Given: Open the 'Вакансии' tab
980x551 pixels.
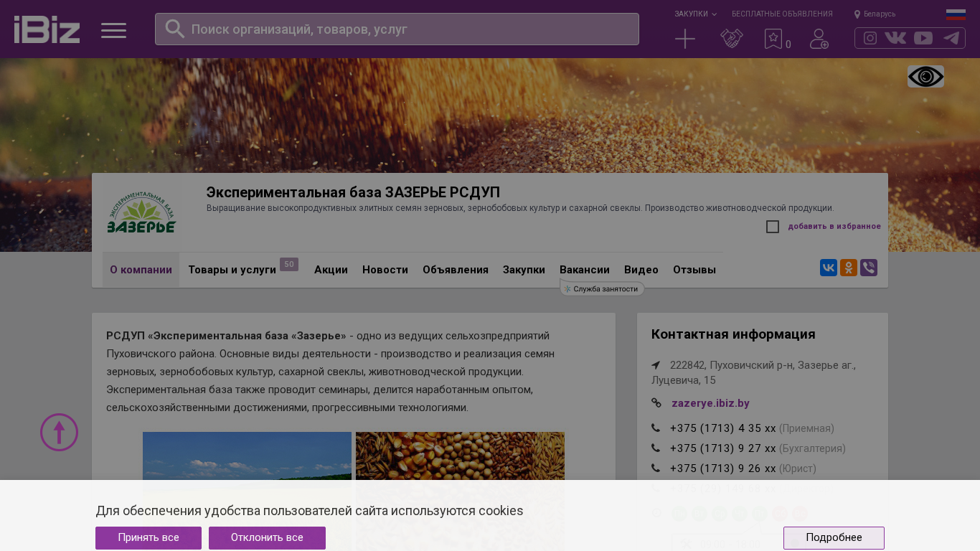Looking at the screenshot, I should [x=585, y=270].
